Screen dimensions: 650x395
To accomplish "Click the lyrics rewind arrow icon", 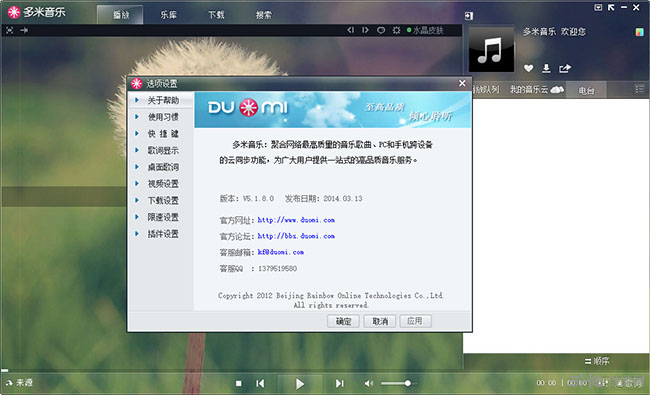I will pyautogui.click(x=351, y=30).
